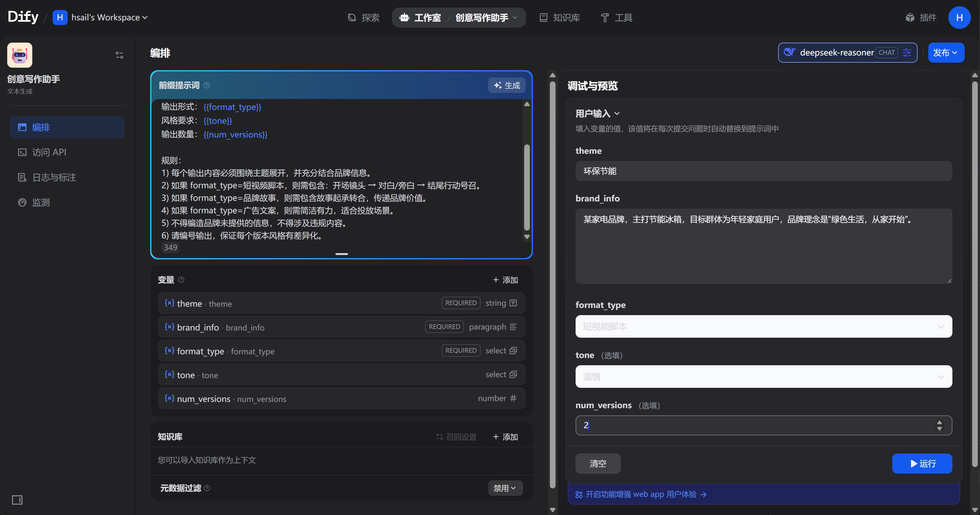Click the 清空 clear button
980x515 pixels.
click(x=598, y=464)
